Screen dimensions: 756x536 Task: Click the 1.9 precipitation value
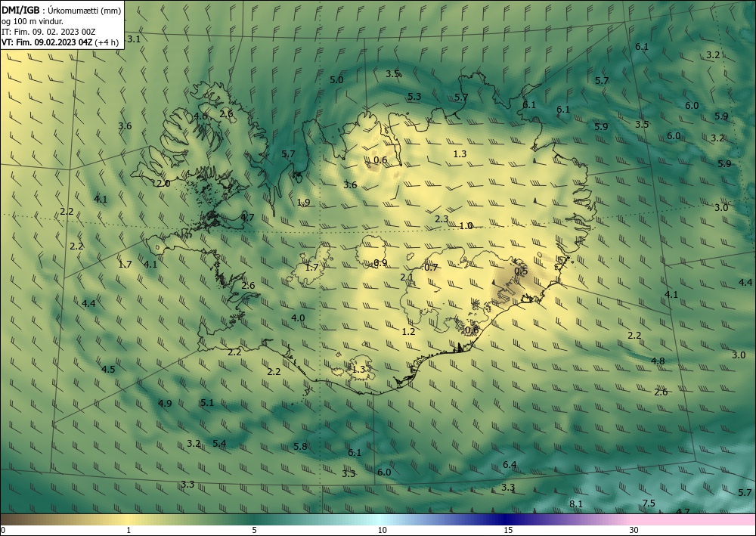(x=303, y=203)
